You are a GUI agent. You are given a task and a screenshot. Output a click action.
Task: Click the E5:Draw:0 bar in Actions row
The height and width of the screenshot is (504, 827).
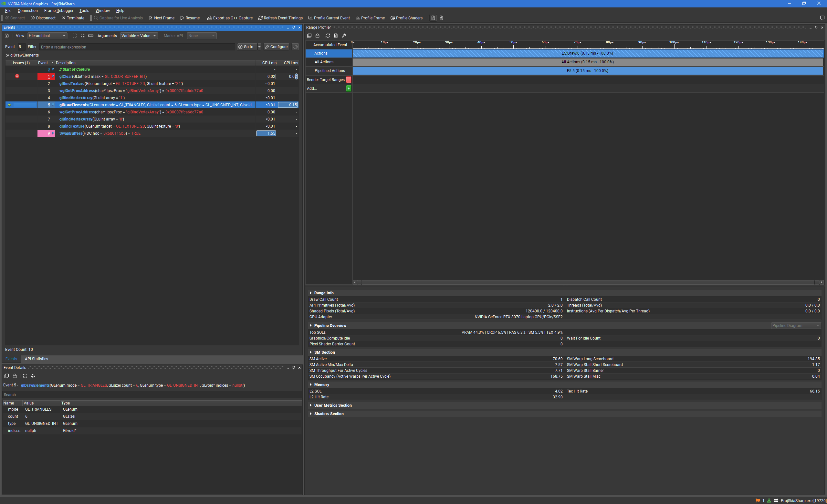[x=588, y=53]
